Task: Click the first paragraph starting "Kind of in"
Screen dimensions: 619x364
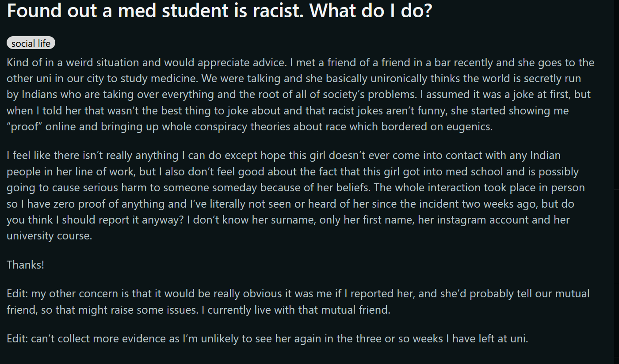Action: point(300,95)
